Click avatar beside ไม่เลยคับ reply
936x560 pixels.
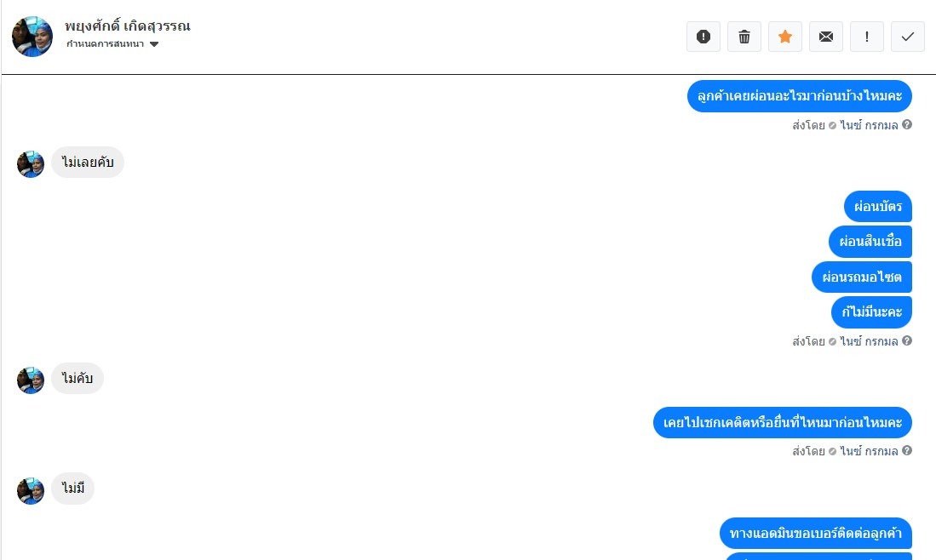coord(31,164)
